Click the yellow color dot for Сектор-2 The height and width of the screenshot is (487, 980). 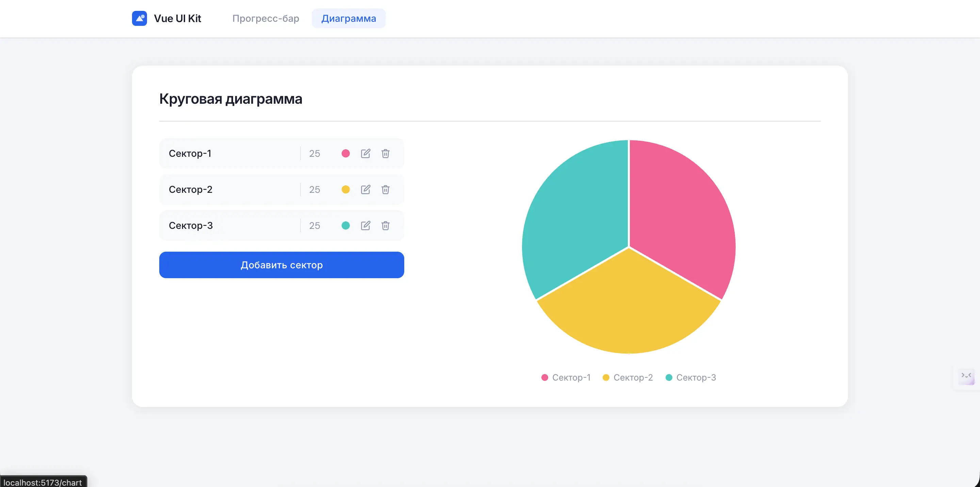[x=345, y=189]
